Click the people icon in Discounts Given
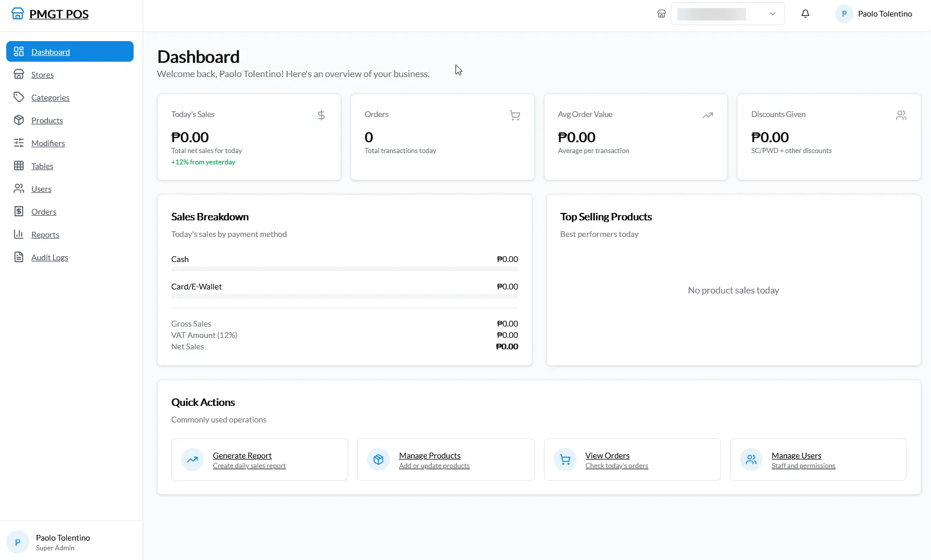 coord(901,115)
